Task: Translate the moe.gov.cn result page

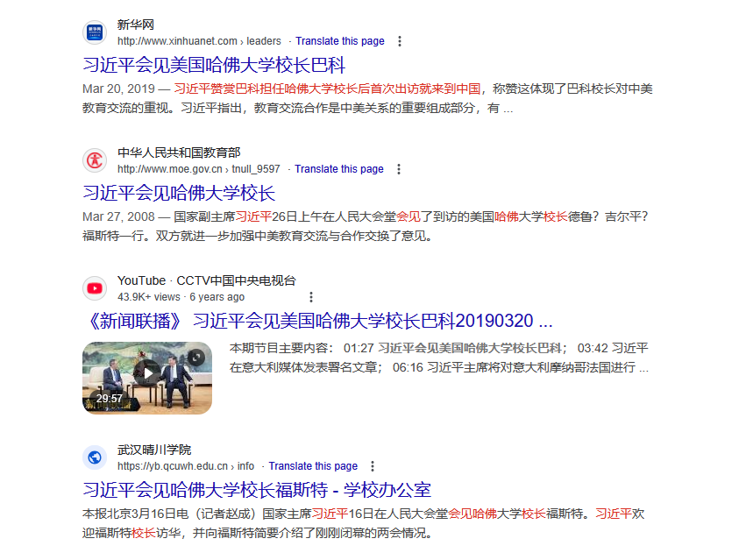Action: pos(338,169)
